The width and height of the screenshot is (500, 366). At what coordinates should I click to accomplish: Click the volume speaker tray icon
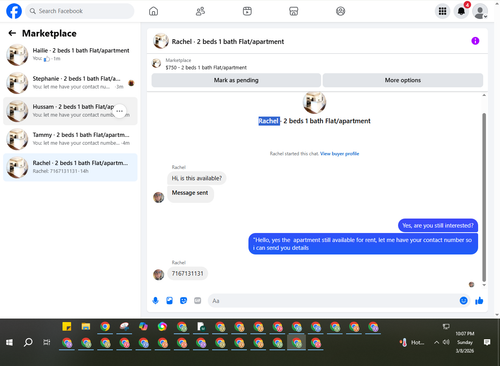point(446,342)
